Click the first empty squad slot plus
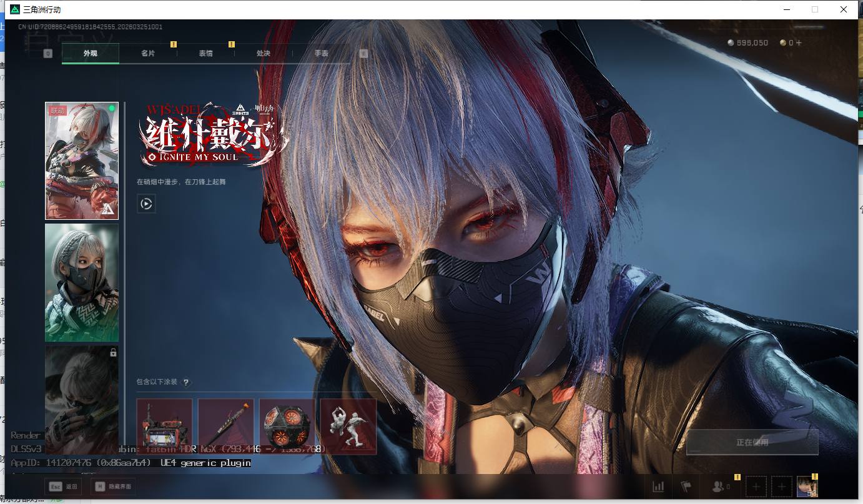The width and height of the screenshot is (863, 504). (x=756, y=487)
